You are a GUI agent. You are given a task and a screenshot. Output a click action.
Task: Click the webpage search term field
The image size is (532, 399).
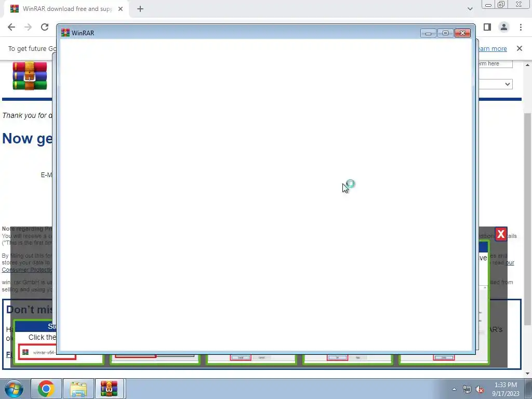point(495,63)
